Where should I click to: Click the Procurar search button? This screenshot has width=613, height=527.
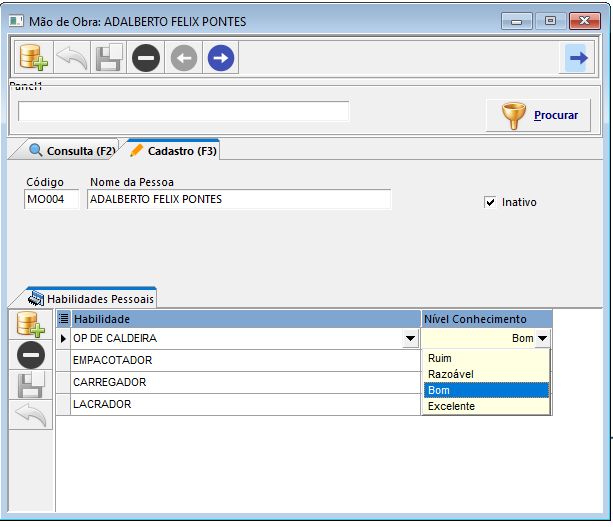pos(538,115)
